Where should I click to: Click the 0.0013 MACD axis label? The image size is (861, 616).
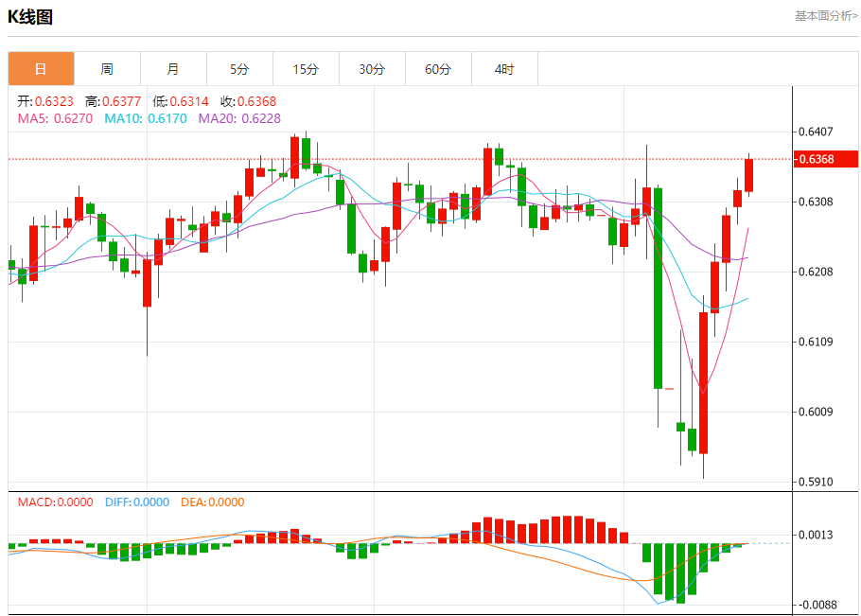coord(816,535)
